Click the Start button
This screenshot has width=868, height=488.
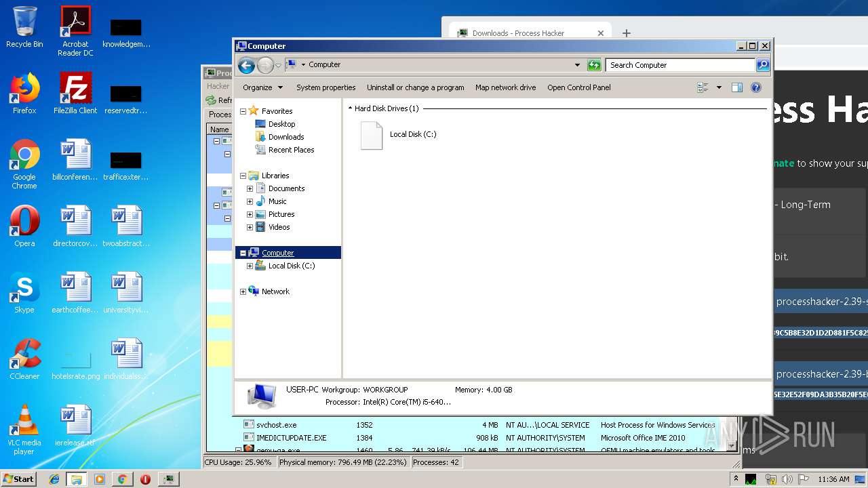click(x=18, y=479)
